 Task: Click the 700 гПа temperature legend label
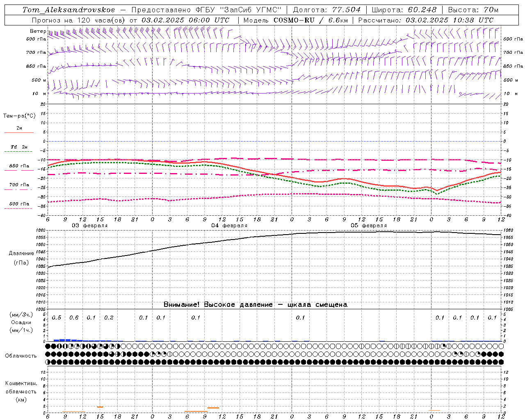click(19, 185)
